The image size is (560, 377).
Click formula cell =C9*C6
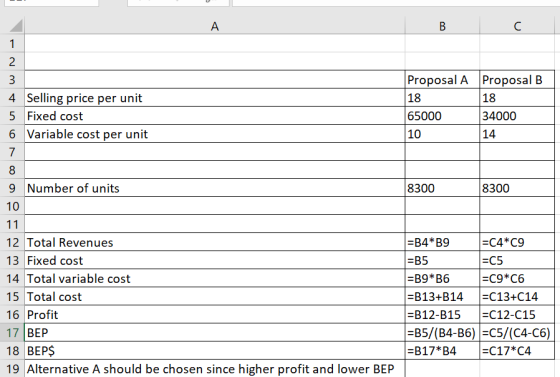517,278
